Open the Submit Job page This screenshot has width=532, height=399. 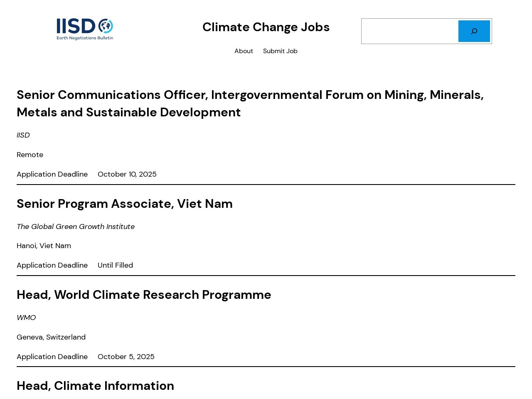click(x=280, y=51)
